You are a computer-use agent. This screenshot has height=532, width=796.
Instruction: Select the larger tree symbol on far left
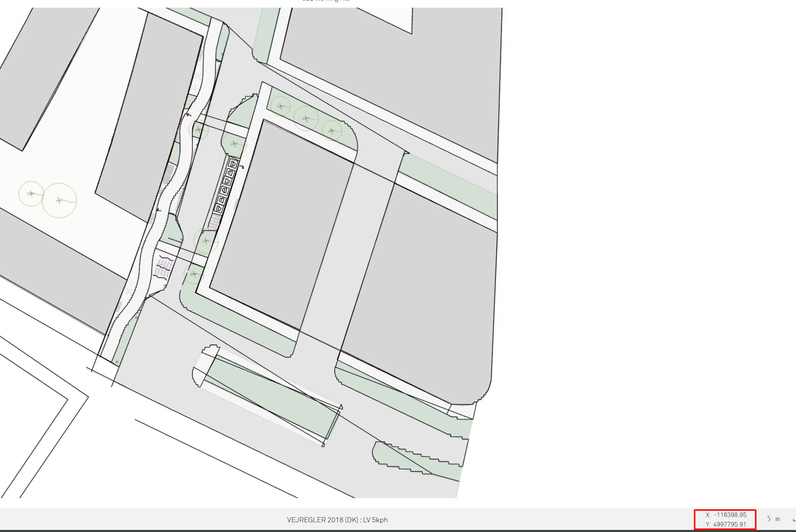(x=59, y=200)
